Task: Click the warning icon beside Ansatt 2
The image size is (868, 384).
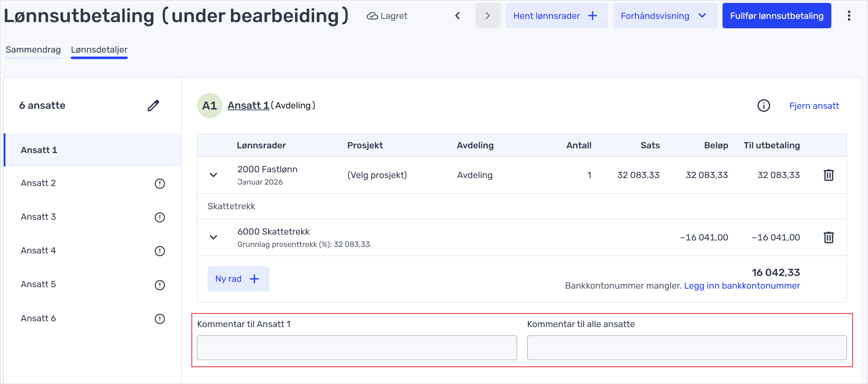Action: coord(160,183)
